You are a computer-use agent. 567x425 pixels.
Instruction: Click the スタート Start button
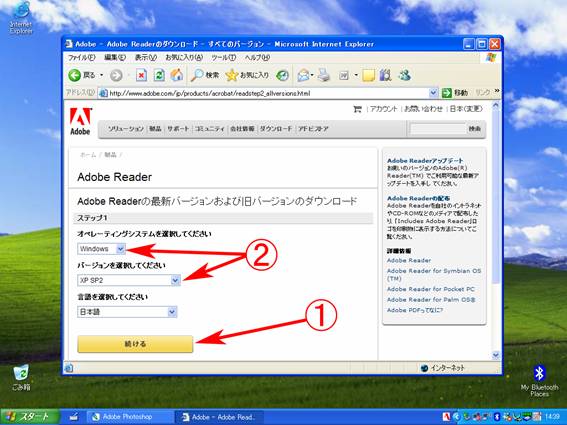pos(30,417)
